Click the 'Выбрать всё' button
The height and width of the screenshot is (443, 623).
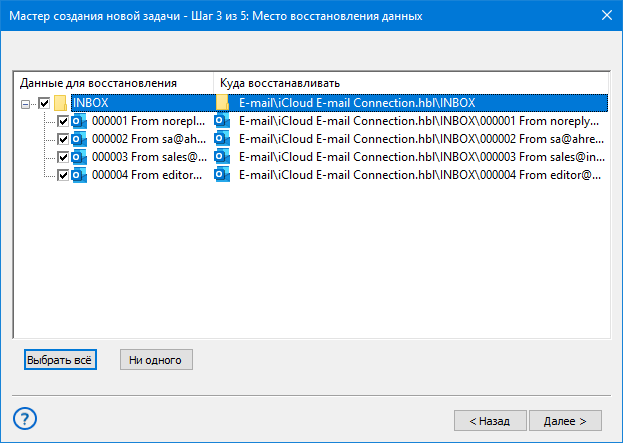click(x=60, y=360)
